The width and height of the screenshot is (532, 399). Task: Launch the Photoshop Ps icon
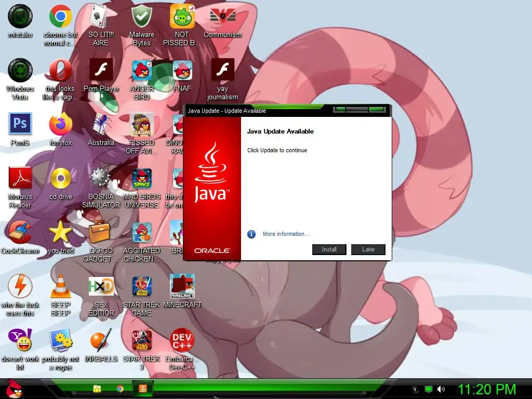(x=20, y=124)
